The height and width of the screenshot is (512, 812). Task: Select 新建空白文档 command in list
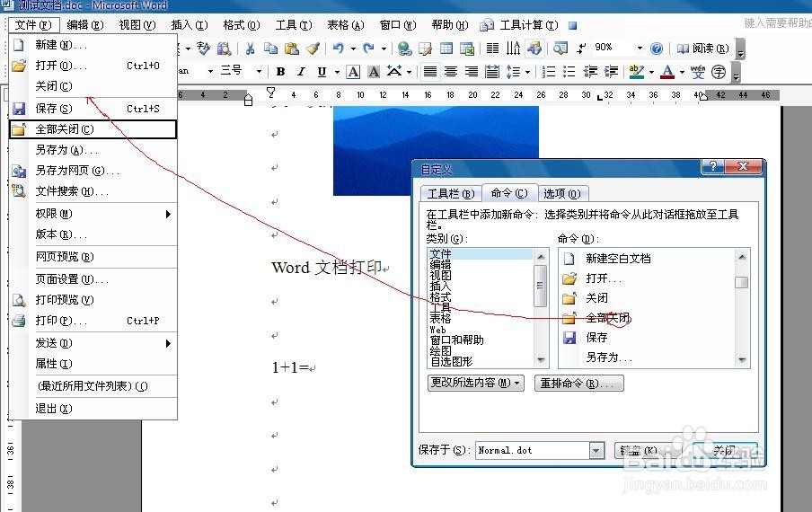pos(648,259)
